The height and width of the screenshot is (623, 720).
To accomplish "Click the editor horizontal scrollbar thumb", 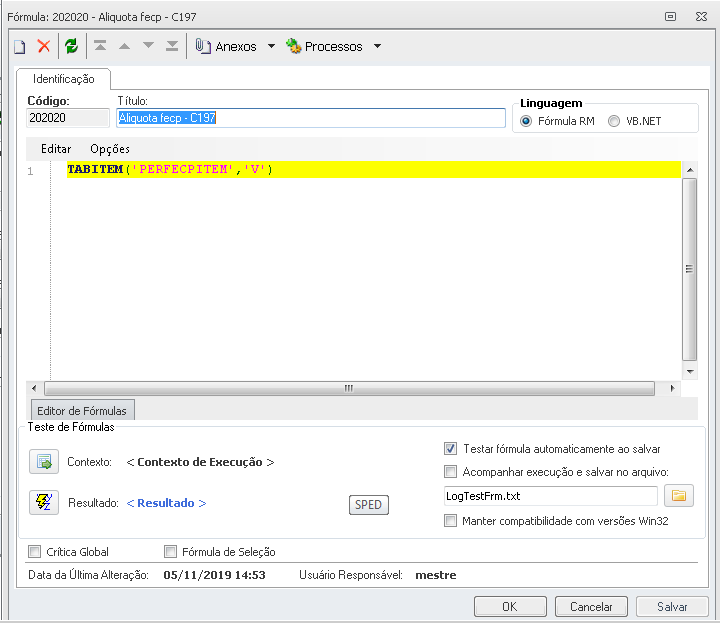I will pos(349,388).
